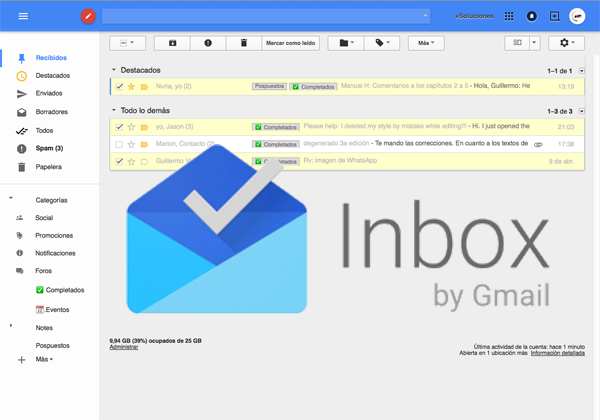The image size is (600, 420).
Task: Open section options arrow by 1–3 de 3
Action: (582, 111)
